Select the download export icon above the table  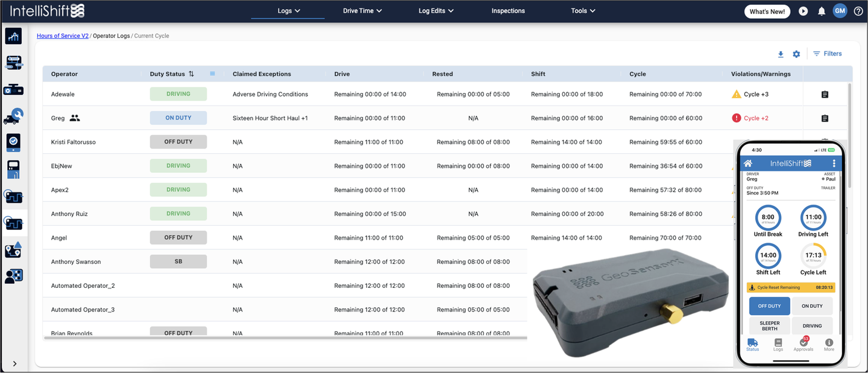781,54
